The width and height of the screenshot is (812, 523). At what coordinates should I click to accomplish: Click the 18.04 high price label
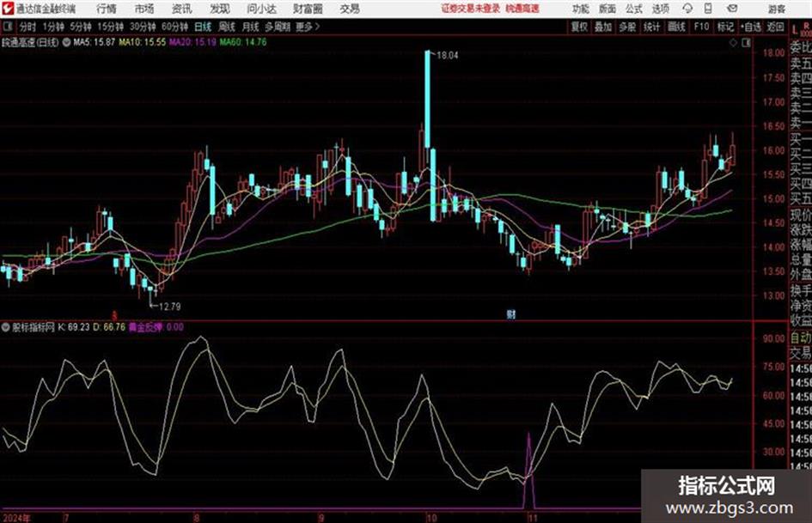tap(448, 56)
